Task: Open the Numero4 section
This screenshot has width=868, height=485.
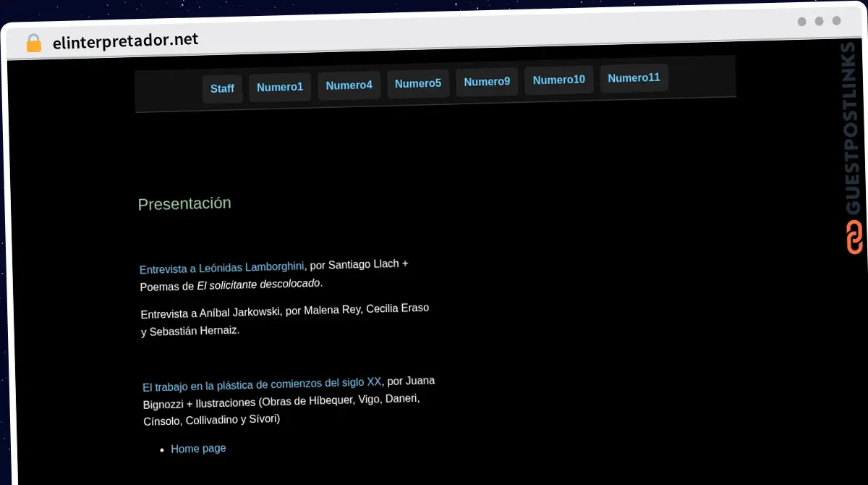Action: click(x=349, y=85)
